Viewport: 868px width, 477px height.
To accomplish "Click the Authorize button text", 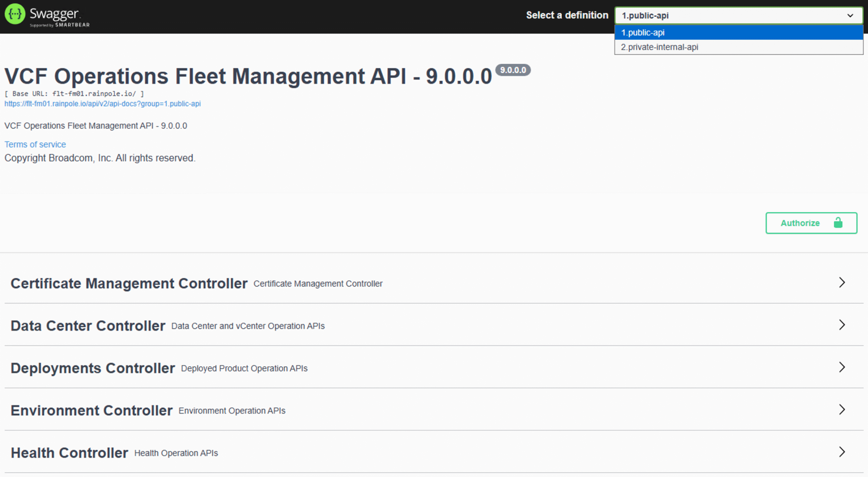I will [800, 223].
